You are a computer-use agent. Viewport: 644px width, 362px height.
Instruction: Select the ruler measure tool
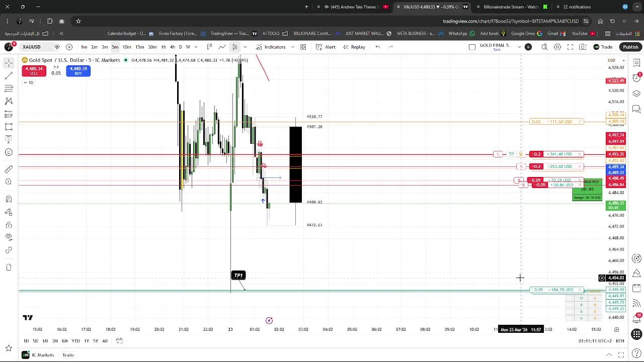click(x=9, y=169)
